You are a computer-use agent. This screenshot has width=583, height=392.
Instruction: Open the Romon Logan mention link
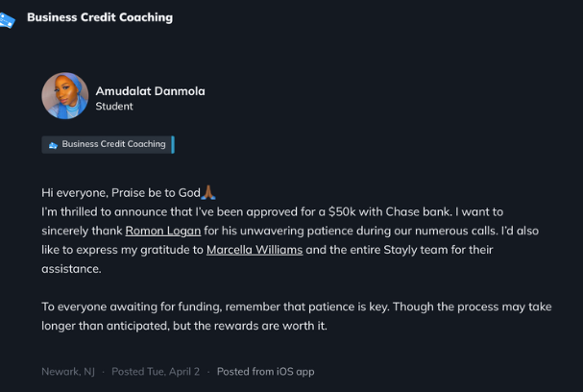[x=162, y=231]
